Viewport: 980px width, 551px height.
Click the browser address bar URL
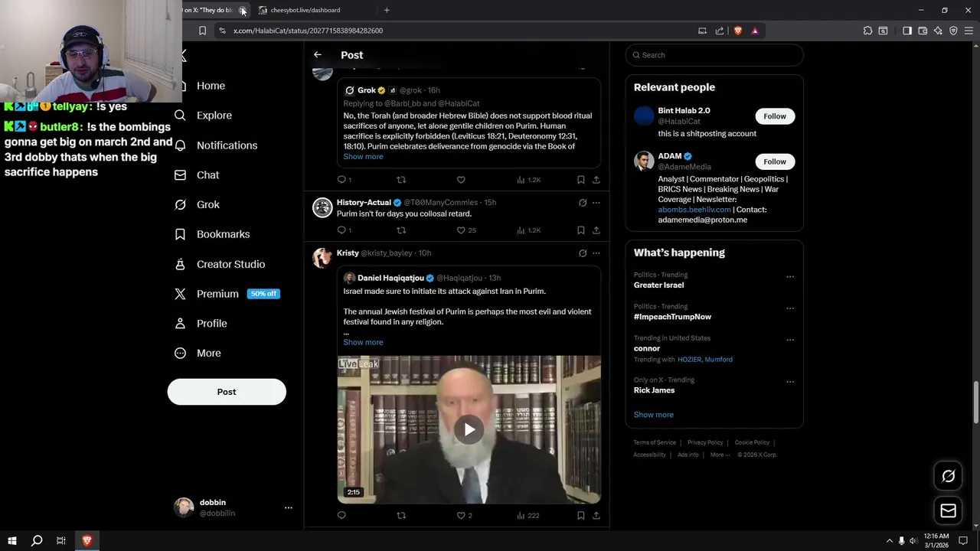[308, 31]
